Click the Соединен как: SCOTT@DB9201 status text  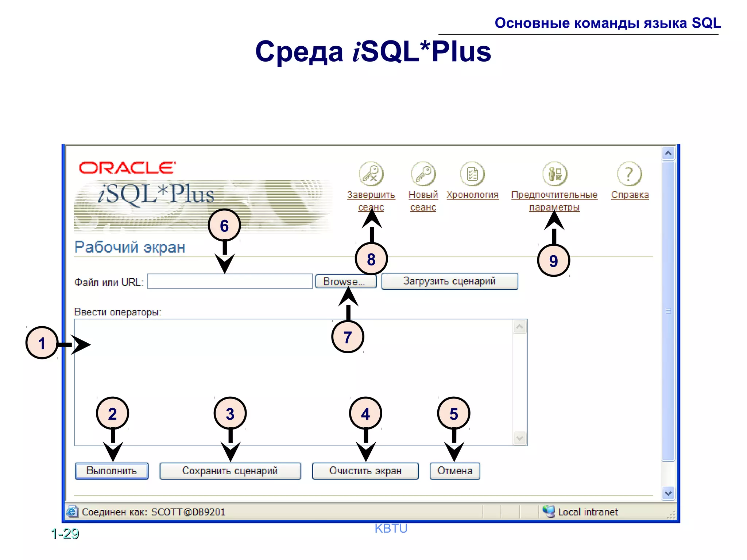[154, 512]
